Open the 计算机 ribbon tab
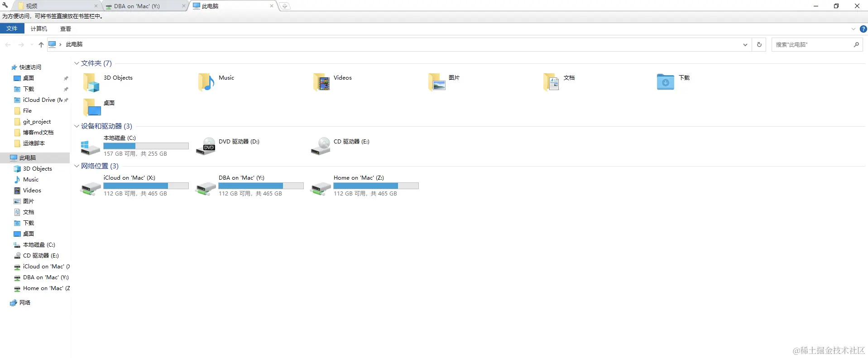The width and height of the screenshot is (868, 358). [x=39, y=29]
